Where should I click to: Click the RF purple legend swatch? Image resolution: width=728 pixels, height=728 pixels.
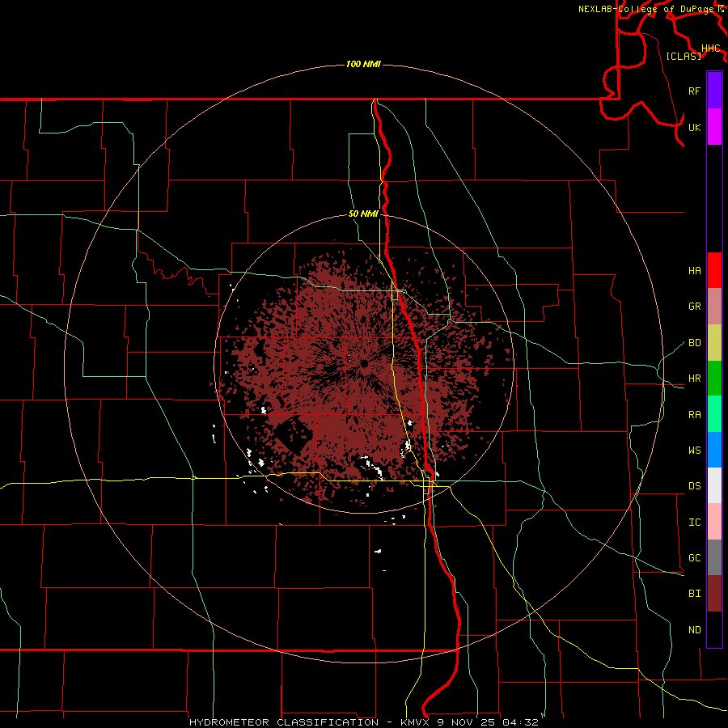pyautogui.click(x=714, y=91)
